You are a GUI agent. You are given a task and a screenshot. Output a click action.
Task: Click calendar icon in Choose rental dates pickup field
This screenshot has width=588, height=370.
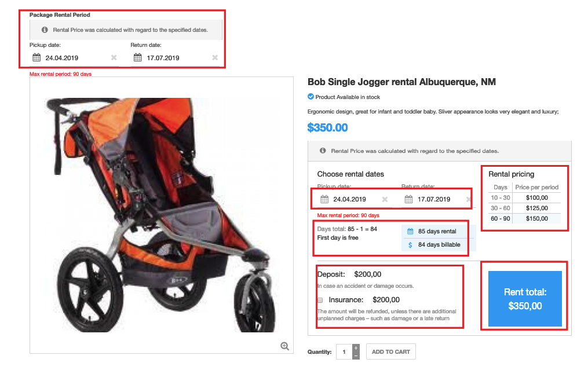tap(324, 199)
